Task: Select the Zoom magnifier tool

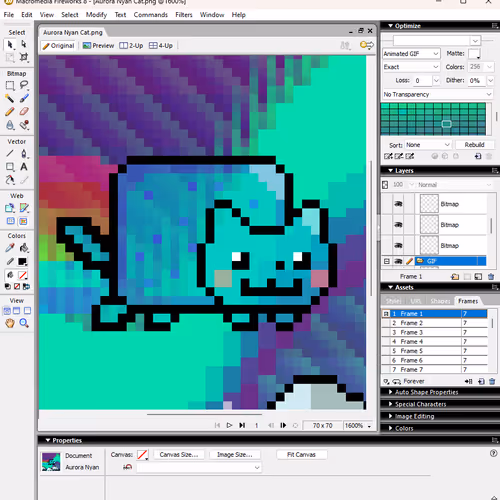Action: click(24, 323)
